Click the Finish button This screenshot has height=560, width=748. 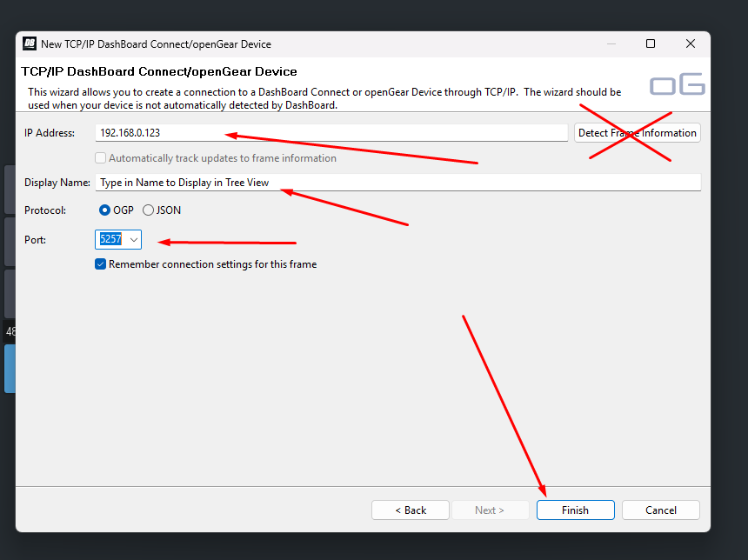coord(575,510)
